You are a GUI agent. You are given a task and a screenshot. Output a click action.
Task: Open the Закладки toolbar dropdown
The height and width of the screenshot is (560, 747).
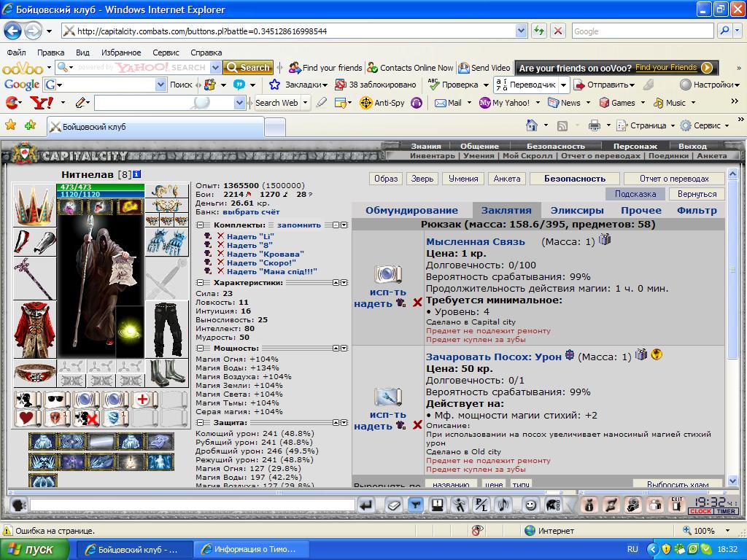coord(306,85)
